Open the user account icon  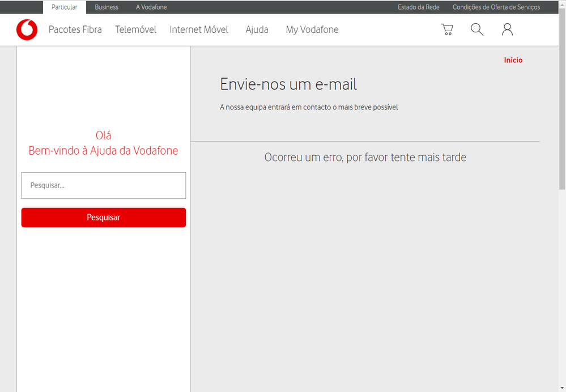[507, 29]
